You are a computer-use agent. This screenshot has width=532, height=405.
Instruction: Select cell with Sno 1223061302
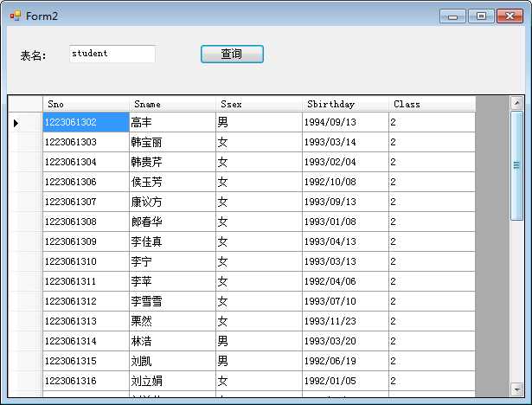click(x=86, y=123)
